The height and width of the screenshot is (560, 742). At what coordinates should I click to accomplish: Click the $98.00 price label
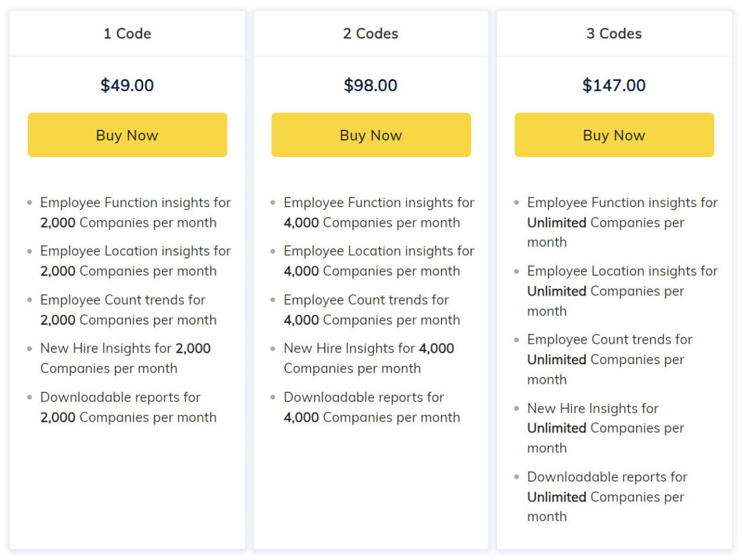point(370,85)
